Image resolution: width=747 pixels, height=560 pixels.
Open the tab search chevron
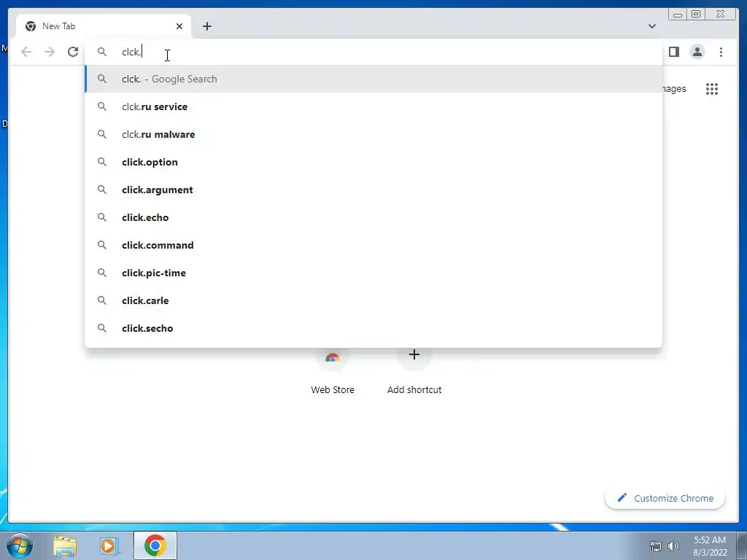click(x=651, y=26)
